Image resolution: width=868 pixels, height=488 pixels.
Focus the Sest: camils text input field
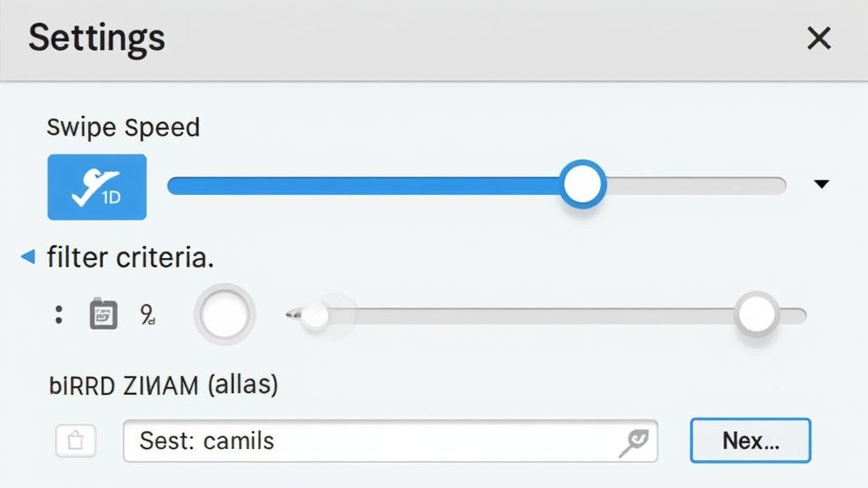click(x=390, y=441)
